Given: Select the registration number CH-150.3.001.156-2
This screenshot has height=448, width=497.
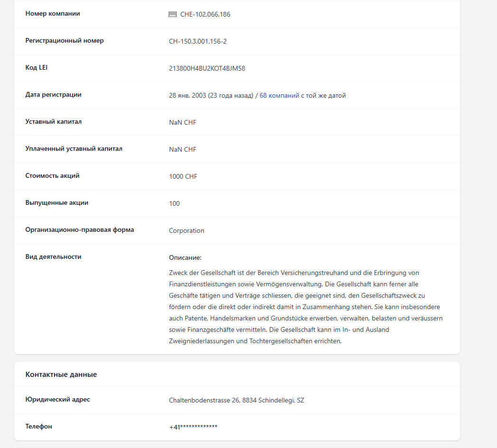Looking at the screenshot, I should 198,41.
